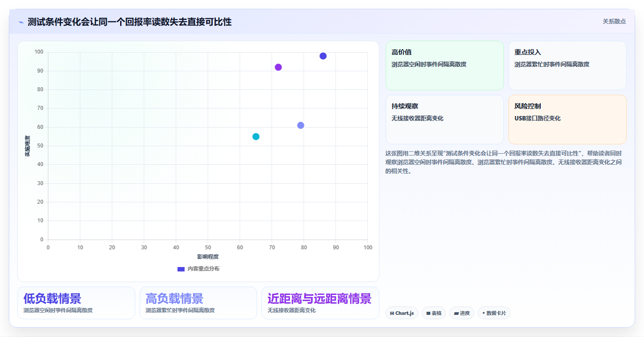Toggle the 内容重点分布 legend color box
Viewport: 644px width, 337px height.
pos(181,269)
